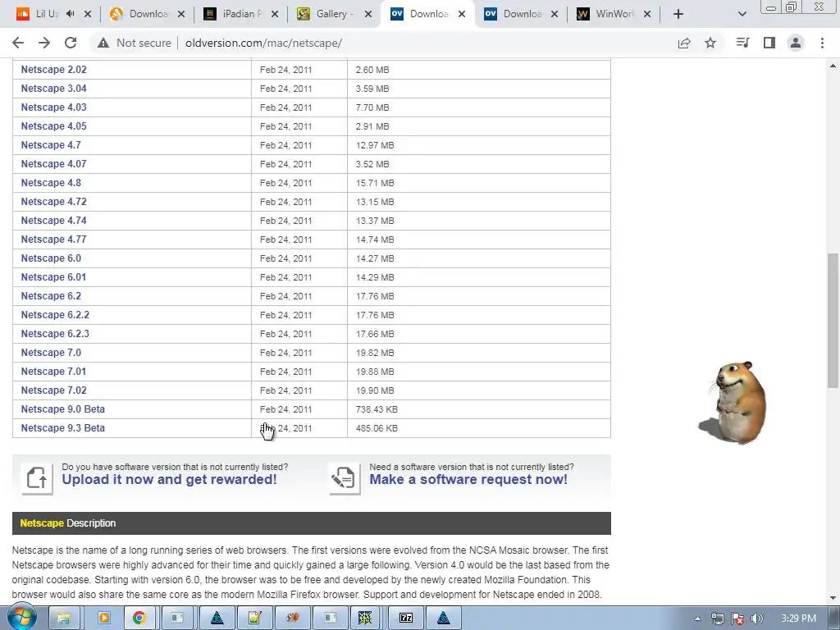Open the Netscape 4.7 link
840x630 pixels.
pos(51,145)
